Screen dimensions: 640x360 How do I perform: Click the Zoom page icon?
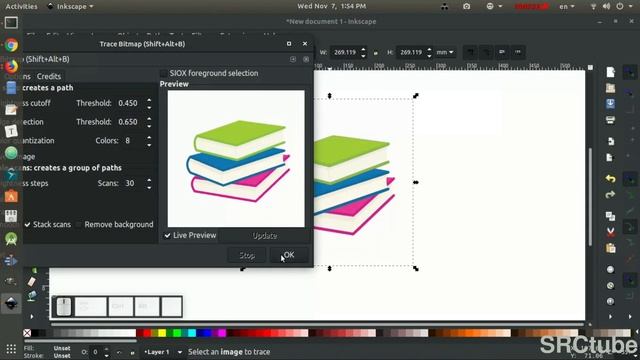pos(610,301)
